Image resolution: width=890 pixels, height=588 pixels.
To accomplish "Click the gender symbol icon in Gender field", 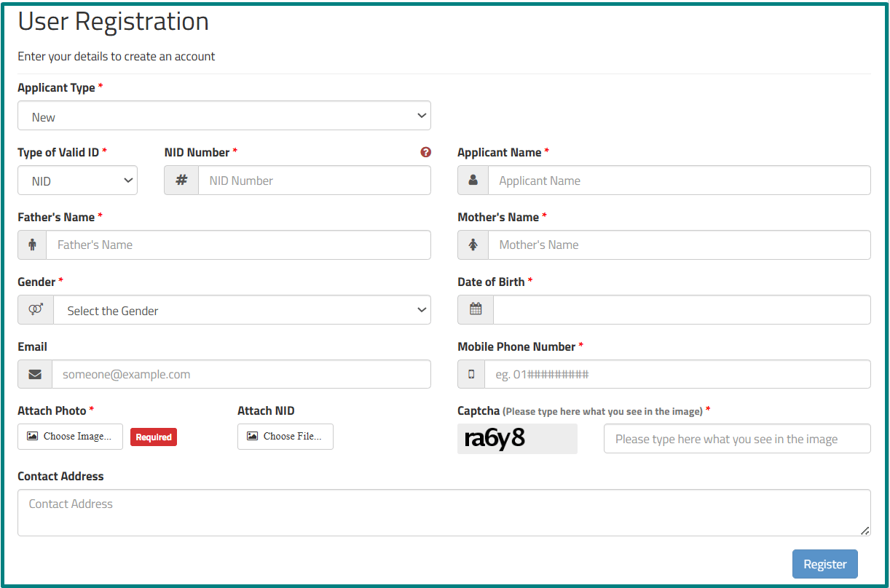I will tap(34, 309).
